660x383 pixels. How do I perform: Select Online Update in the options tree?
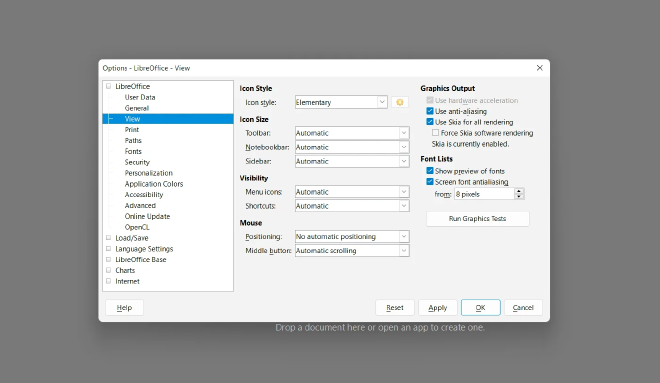pos(147,216)
